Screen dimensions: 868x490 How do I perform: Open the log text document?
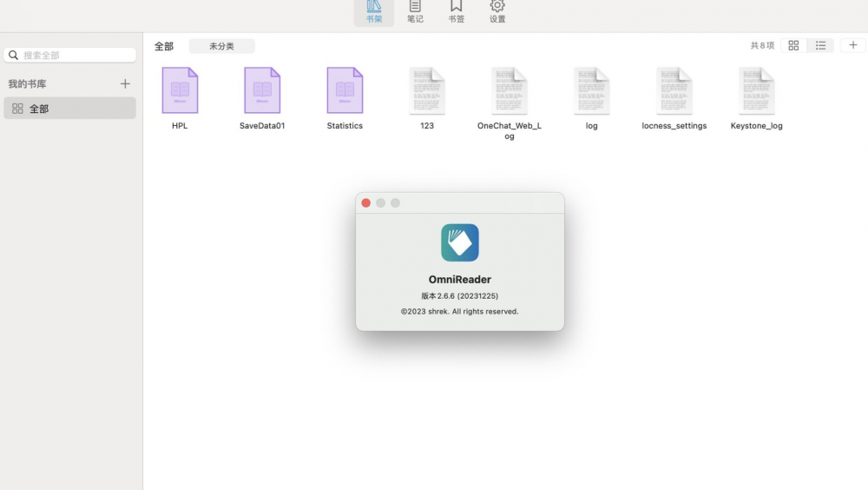[592, 90]
